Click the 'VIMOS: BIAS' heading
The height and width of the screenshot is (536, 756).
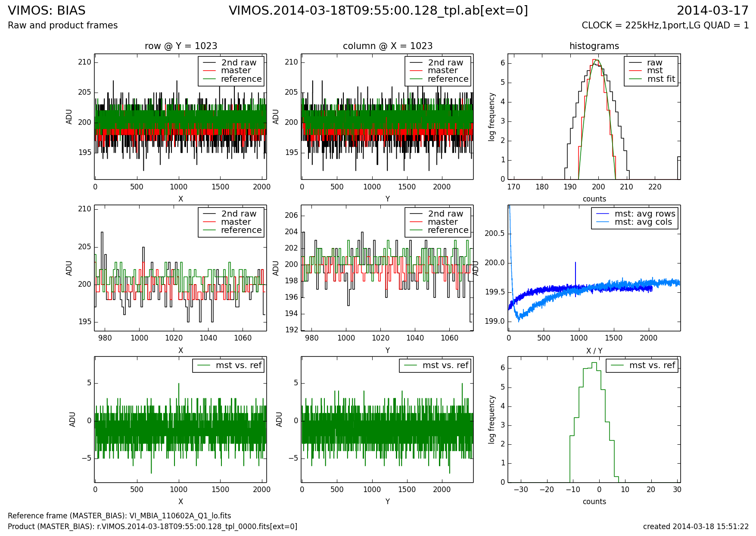point(47,11)
